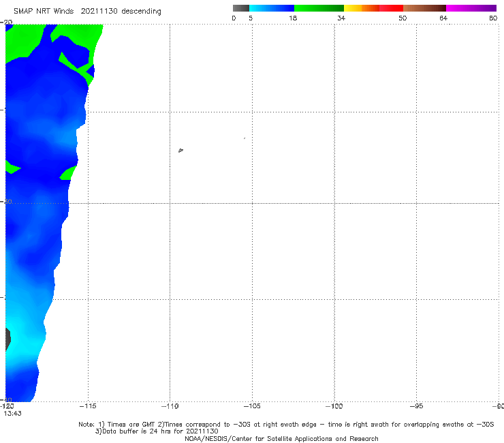
Task: Click the yellow-orange color bar segment
Action: [x=361, y=8]
